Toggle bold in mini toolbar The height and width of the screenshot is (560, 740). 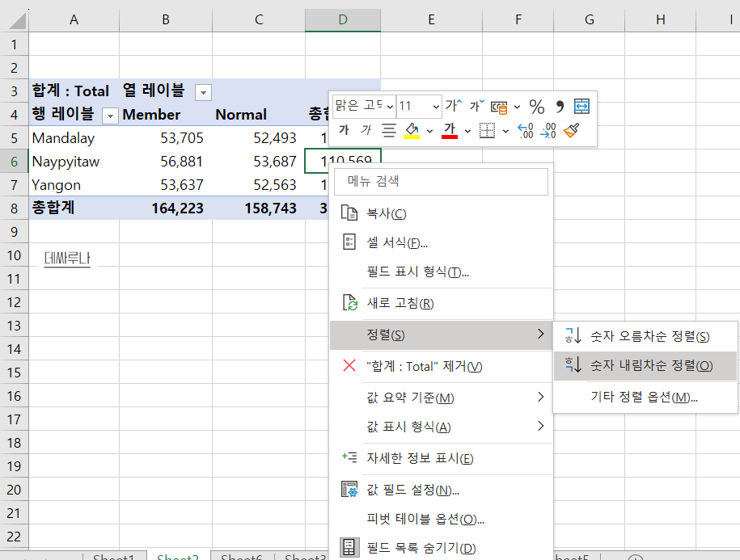[x=344, y=130]
